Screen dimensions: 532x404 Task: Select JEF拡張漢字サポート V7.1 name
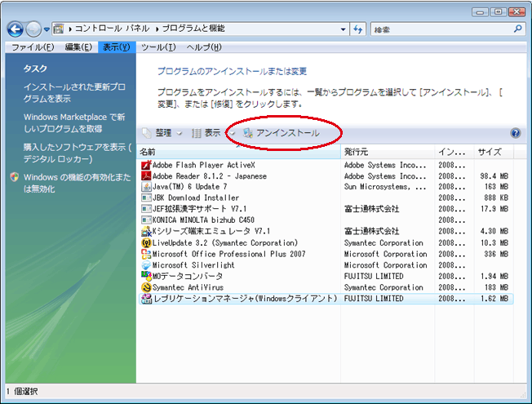pos(199,209)
